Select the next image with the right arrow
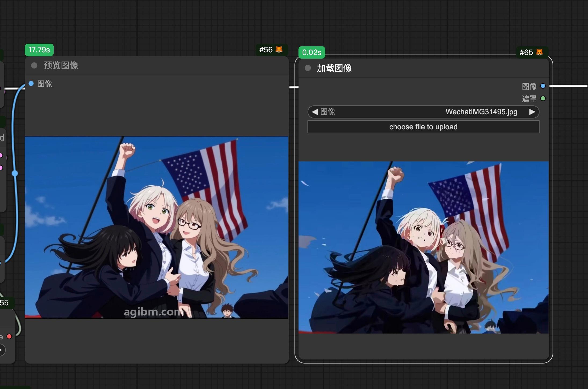The height and width of the screenshot is (389, 588). [x=532, y=112]
